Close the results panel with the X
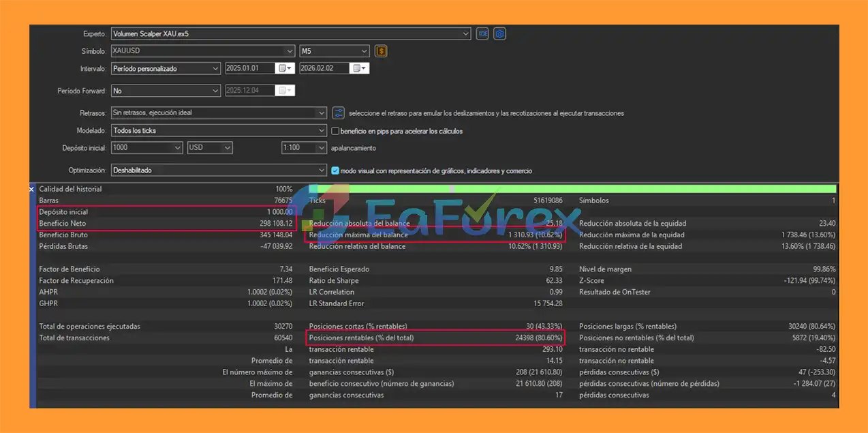The height and width of the screenshot is (433, 868). [32, 189]
